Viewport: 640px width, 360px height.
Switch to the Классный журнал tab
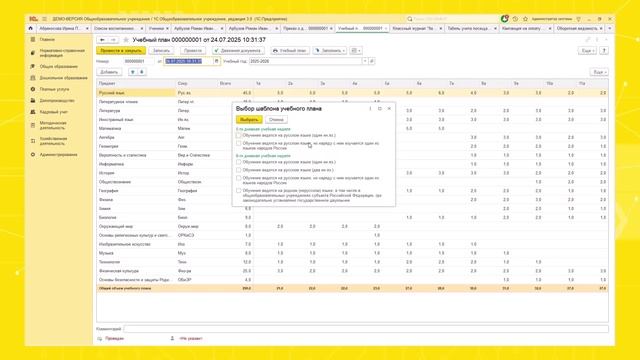[416, 29]
